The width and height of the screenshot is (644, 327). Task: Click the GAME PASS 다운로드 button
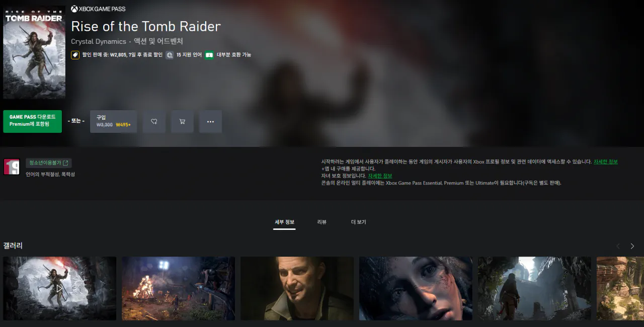[x=32, y=121]
